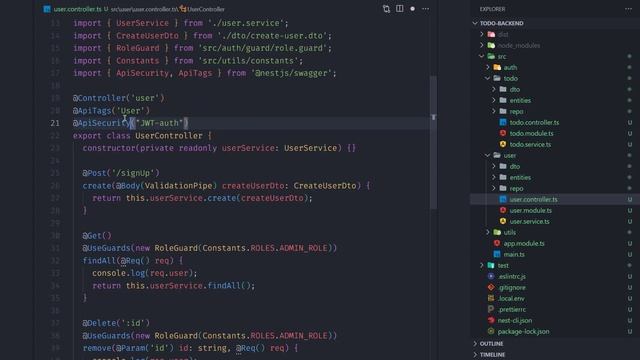Select user.controller.ts in the explorer tree

[533, 200]
